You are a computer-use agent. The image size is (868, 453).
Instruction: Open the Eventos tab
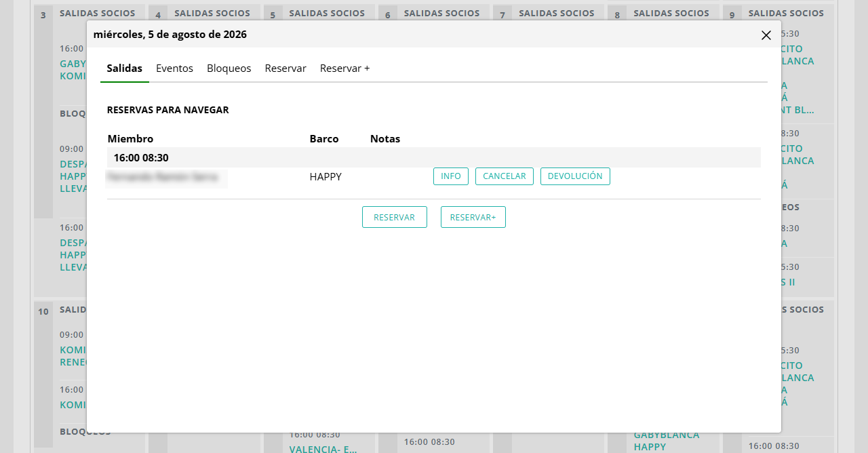[x=175, y=68]
